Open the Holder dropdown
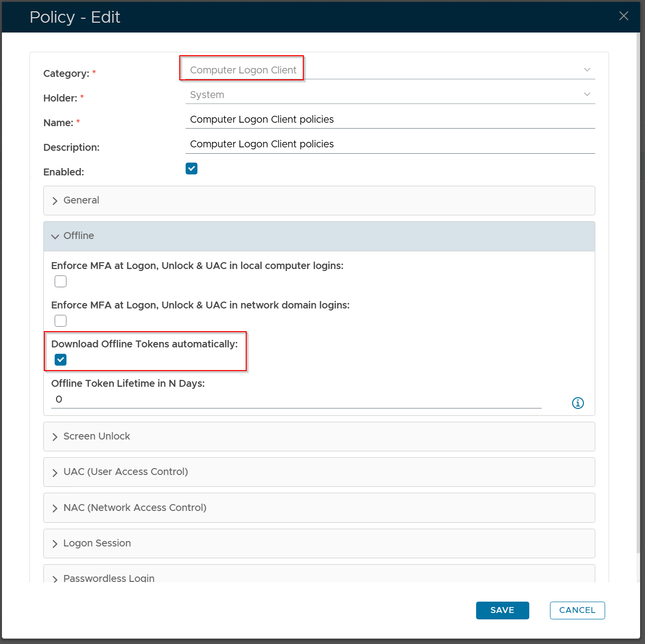Viewport: 645px width, 644px height. click(390, 95)
